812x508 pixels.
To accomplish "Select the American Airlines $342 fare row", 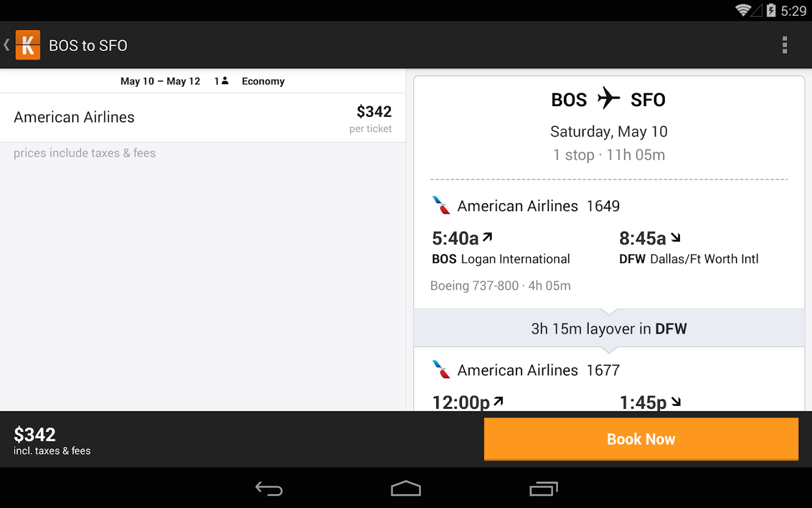I will 202,117.
